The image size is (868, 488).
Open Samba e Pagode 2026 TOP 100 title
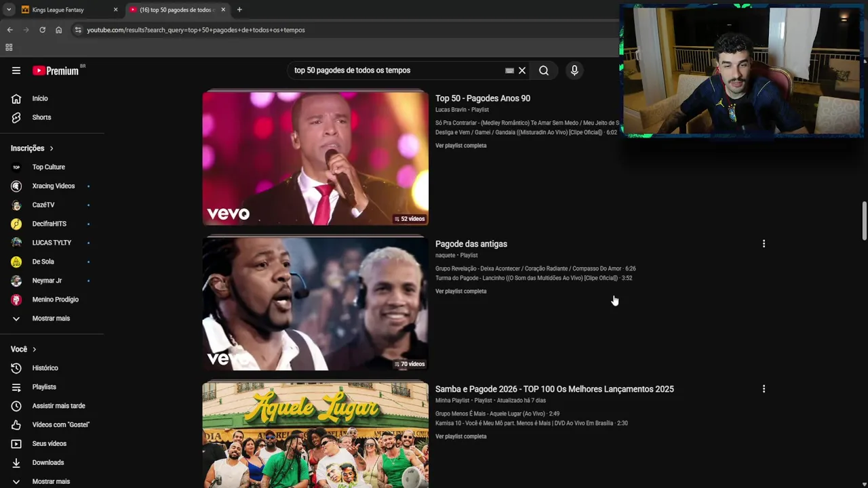coord(555,389)
